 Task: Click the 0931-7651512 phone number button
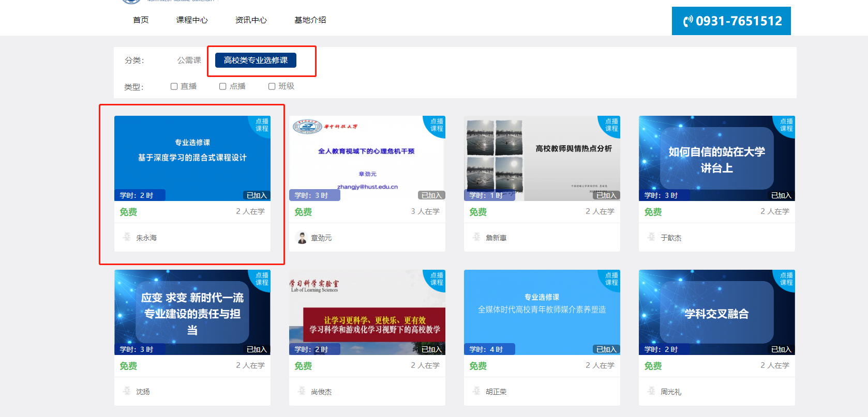(731, 21)
